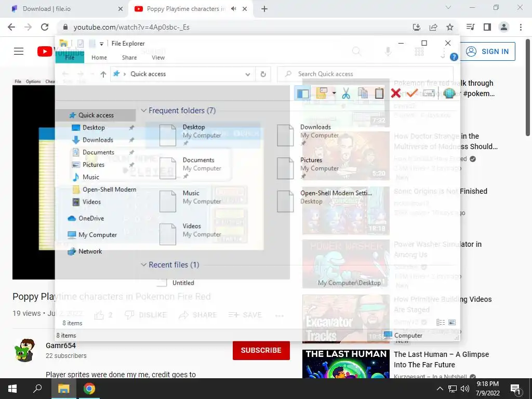Open dropdown arrow beside folder view icon
The width and height of the screenshot is (532, 399).
pyautogui.click(x=334, y=93)
